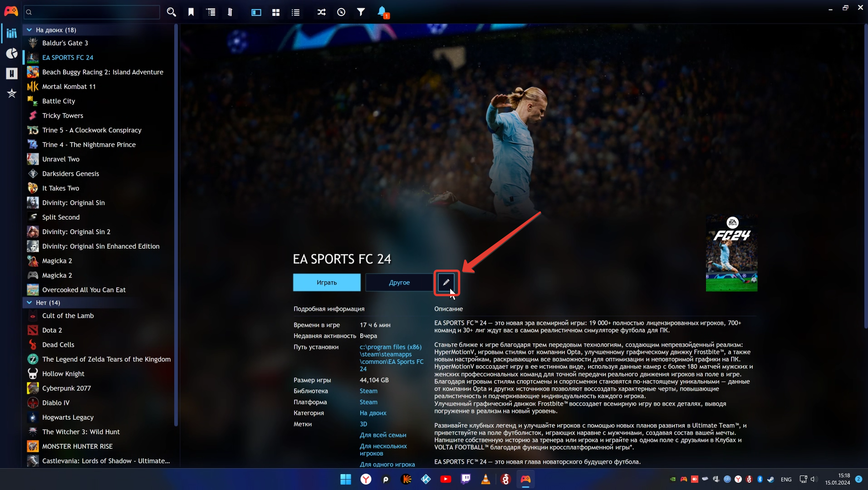Open the explorer panel compass icon
The width and height of the screenshot is (868, 490).
point(341,12)
